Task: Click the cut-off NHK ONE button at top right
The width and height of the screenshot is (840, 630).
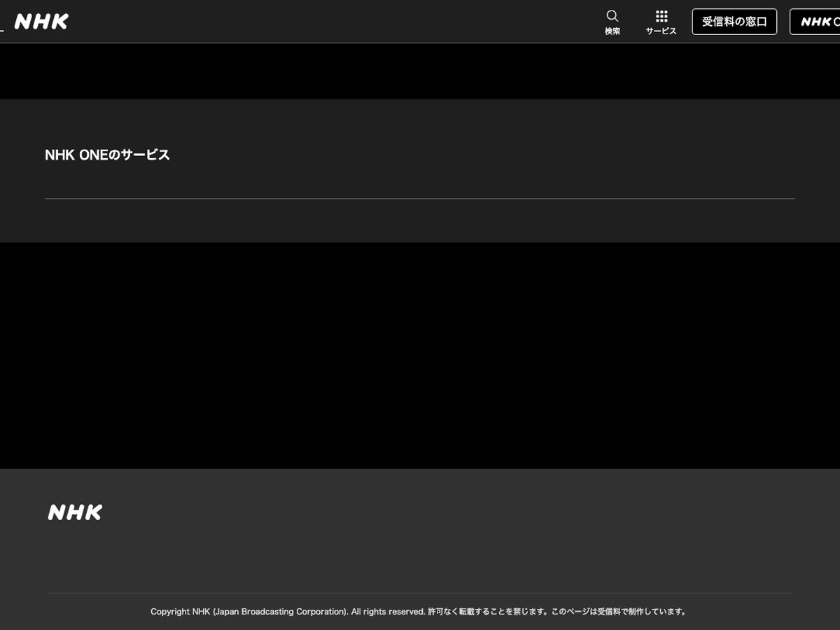Action: (x=816, y=22)
